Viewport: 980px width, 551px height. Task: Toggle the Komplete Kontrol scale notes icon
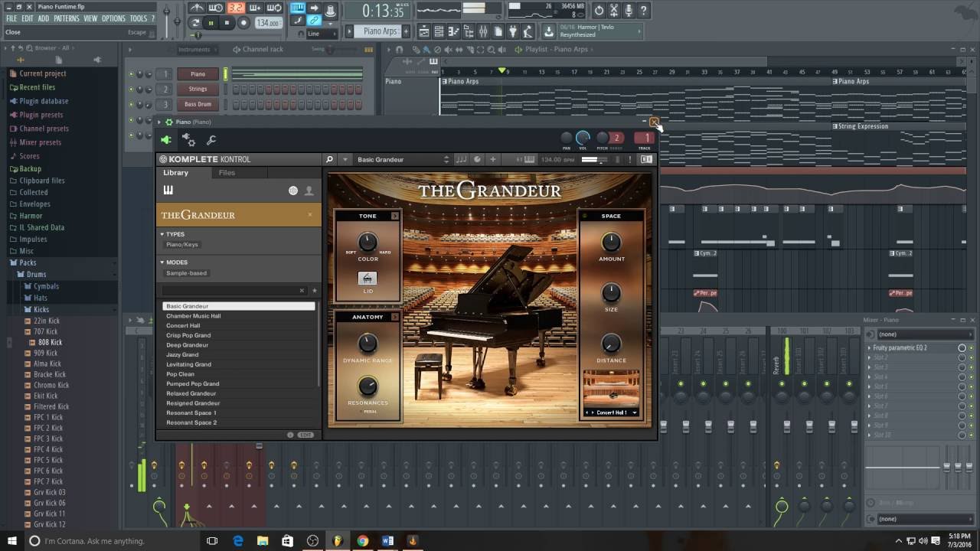pyautogui.click(x=461, y=159)
